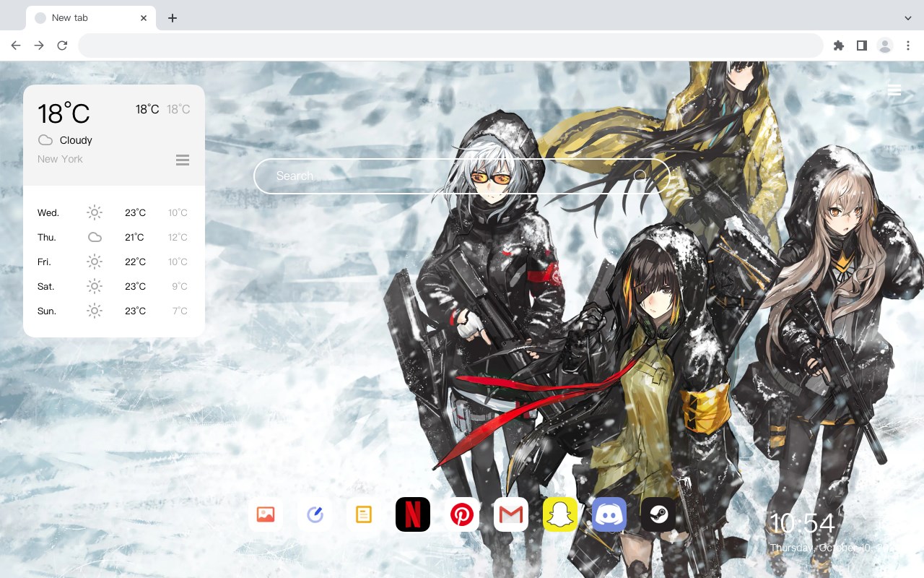Open the Snapchat shortcut

pos(560,514)
